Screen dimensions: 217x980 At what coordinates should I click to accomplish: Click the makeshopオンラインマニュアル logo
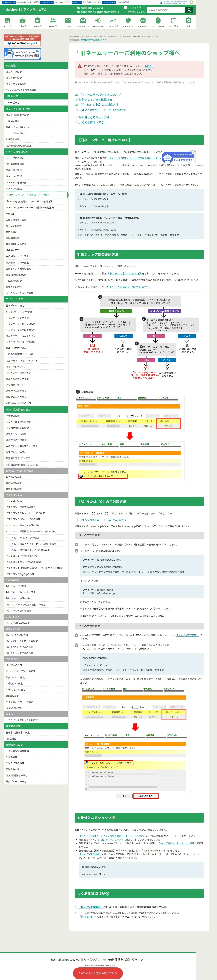(x=25, y=9)
